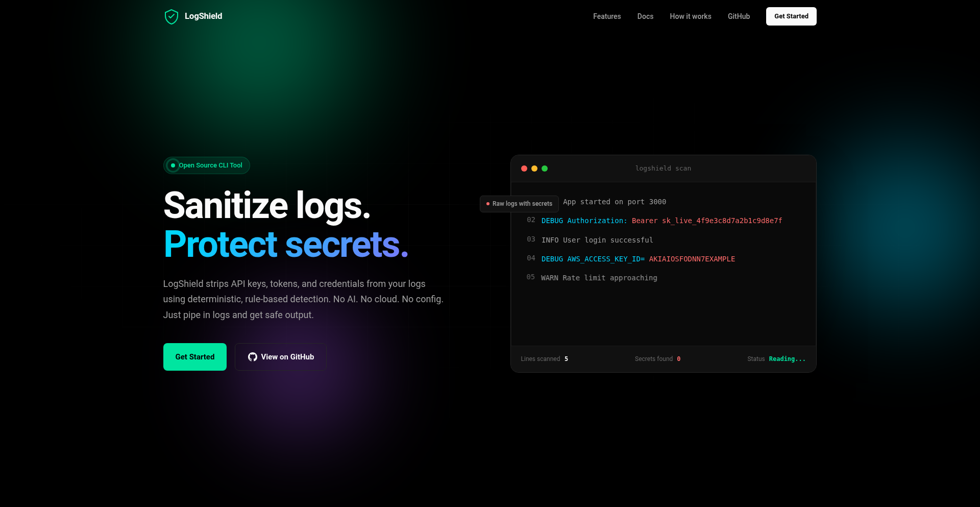Click the green traffic light in terminal window
This screenshot has height=507, width=980.
pyautogui.click(x=545, y=168)
